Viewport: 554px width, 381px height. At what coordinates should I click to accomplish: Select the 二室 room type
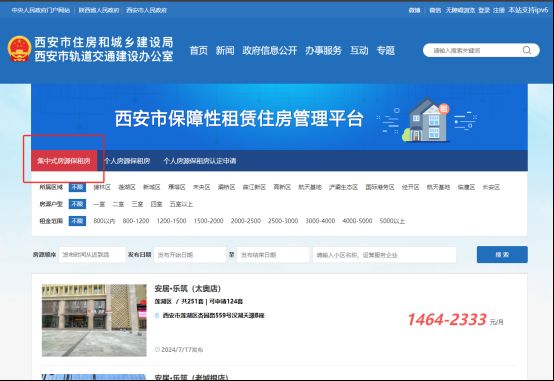tap(118, 204)
